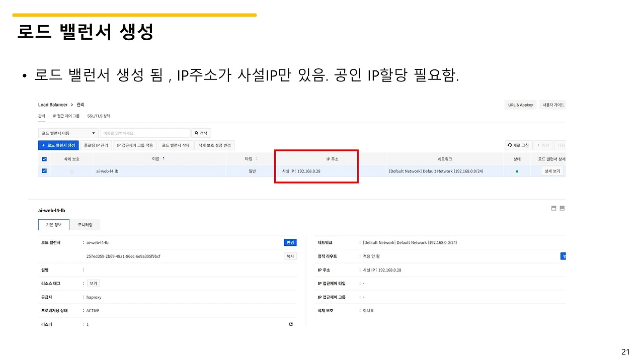Click the 일반 type cell
This screenshot has height=362, width=644.
[252, 171]
